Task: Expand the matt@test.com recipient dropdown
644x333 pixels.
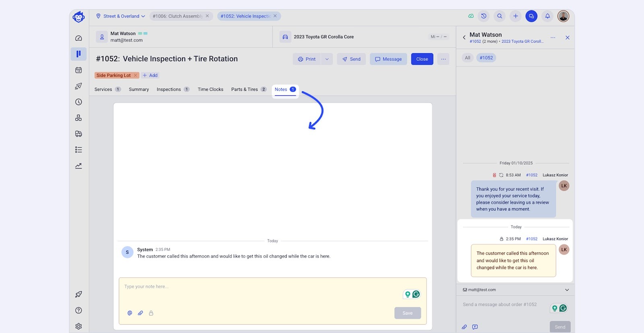Action: click(x=567, y=290)
